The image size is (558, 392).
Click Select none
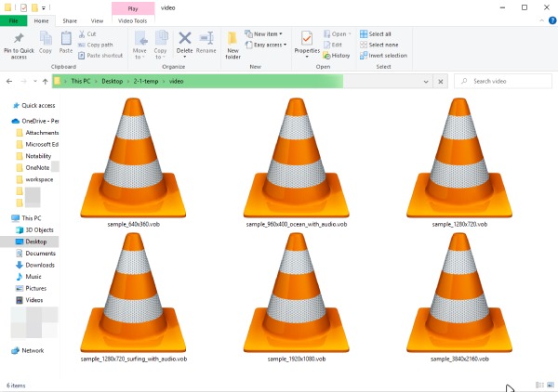(379, 45)
